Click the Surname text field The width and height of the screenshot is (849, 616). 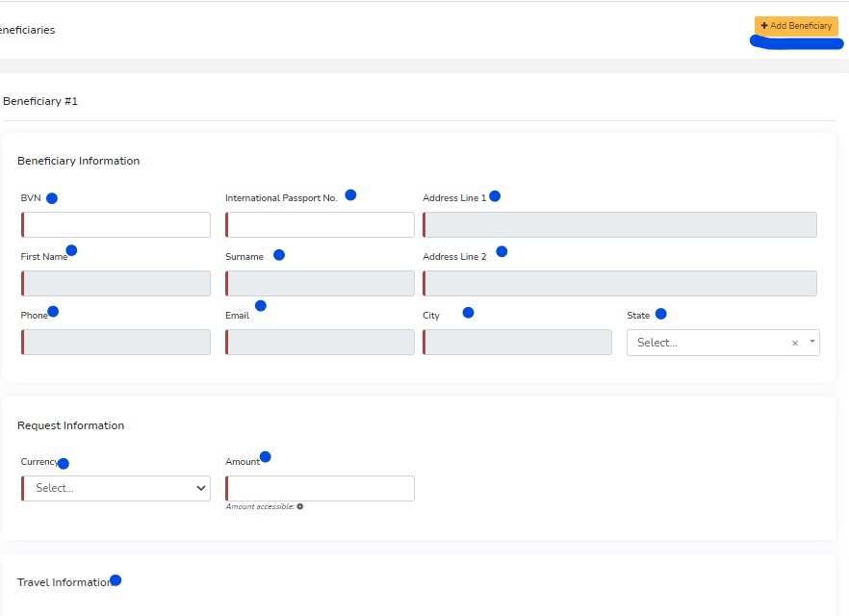click(320, 284)
